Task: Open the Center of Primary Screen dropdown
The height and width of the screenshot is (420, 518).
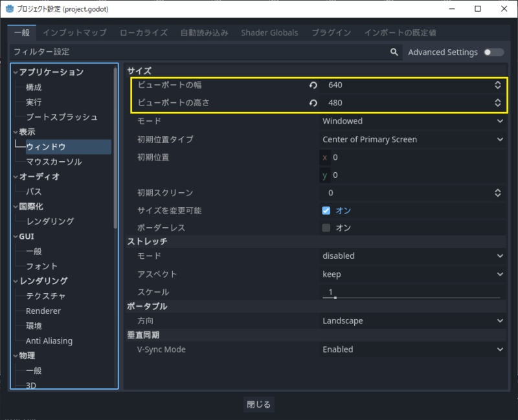Action: (x=412, y=139)
